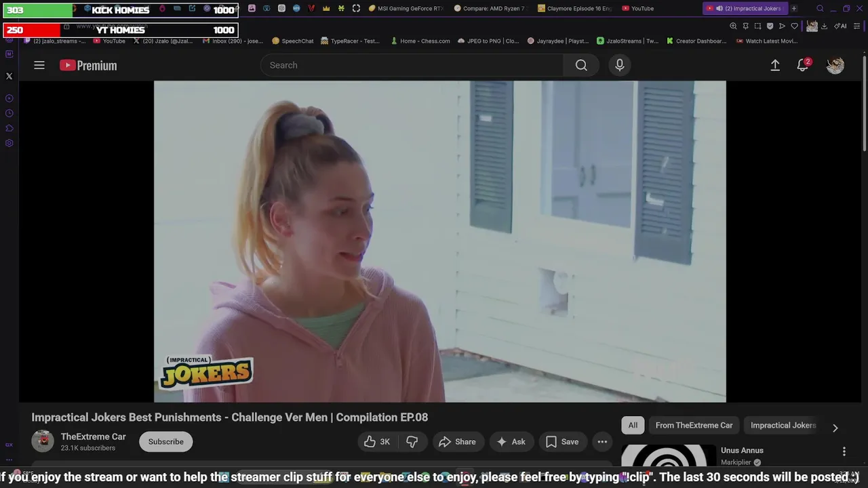Open the Unus Annus video thumbnail
This screenshot has width=868, height=488.
click(x=669, y=456)
